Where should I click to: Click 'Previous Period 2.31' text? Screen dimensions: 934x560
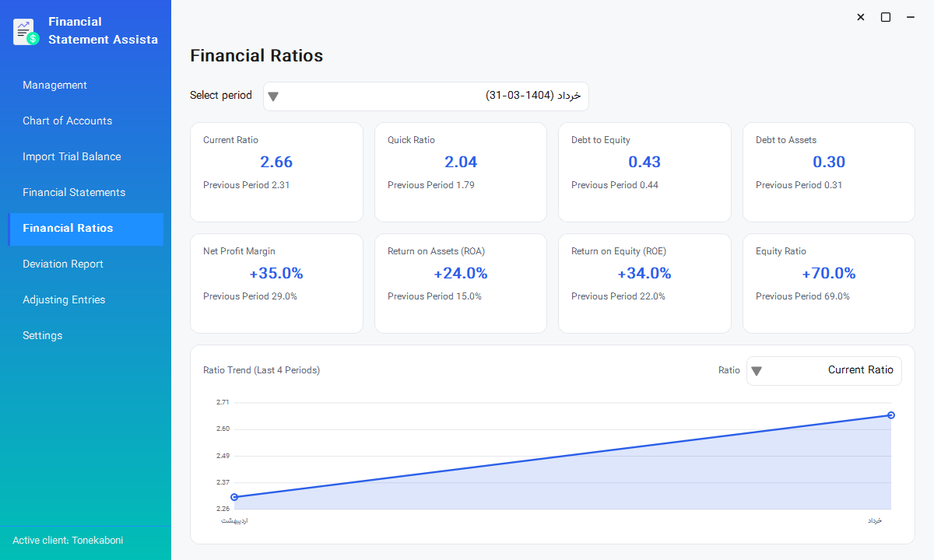[x=247, y=185]
